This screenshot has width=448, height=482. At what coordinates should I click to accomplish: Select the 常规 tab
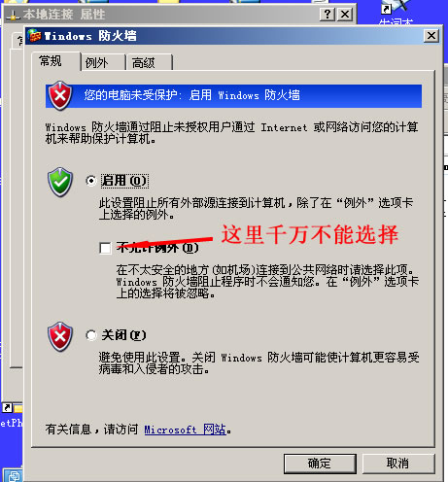pos(55,61)
